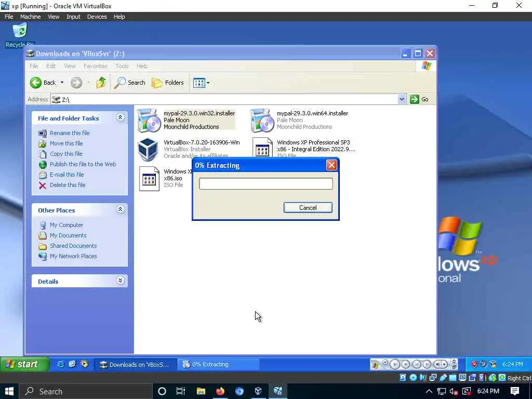Open the Favorites menu in Explorer
Screen dimensions: 532x399
click(x=96, y=66)
